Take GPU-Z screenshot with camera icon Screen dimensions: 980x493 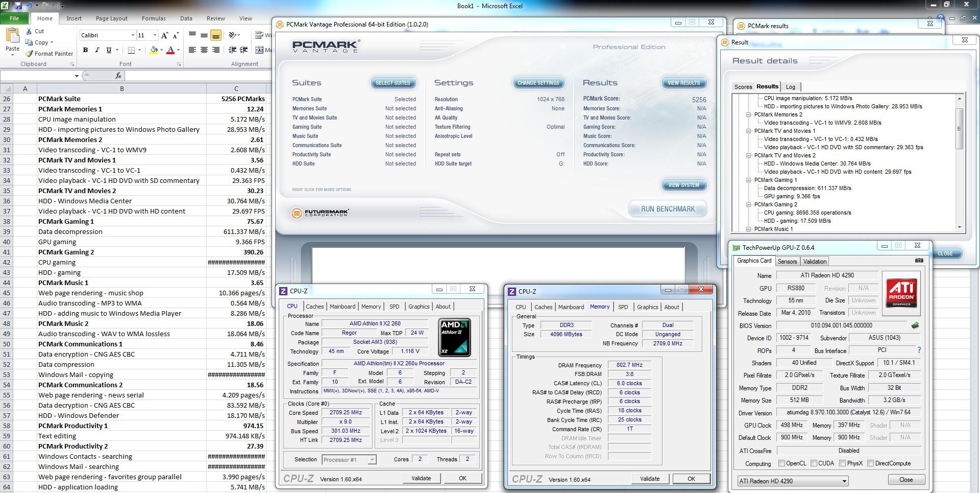(x=919, y=261)
